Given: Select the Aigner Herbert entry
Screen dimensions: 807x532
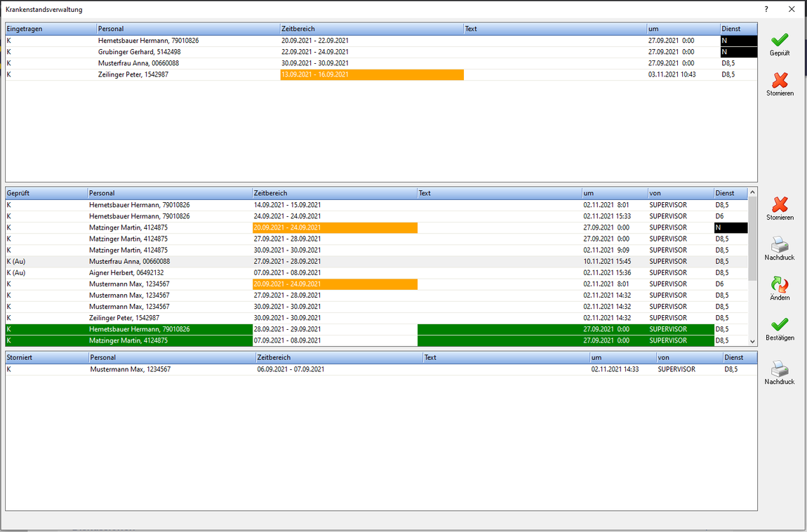Looking at the screenshot, I should 126,272.
